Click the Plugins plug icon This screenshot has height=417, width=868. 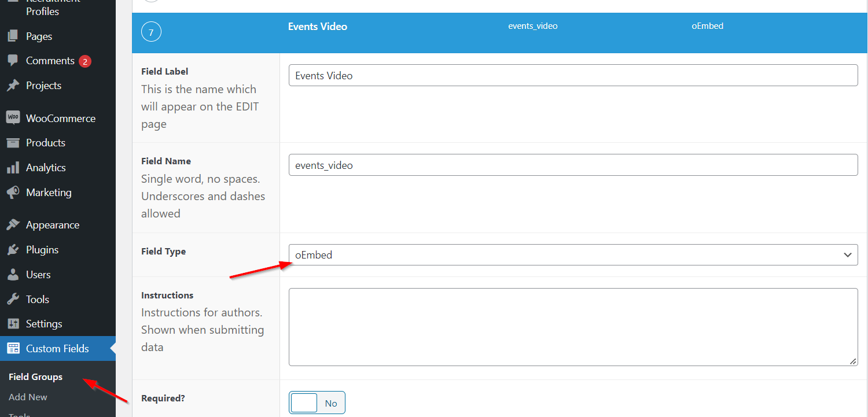pos(13,250)
